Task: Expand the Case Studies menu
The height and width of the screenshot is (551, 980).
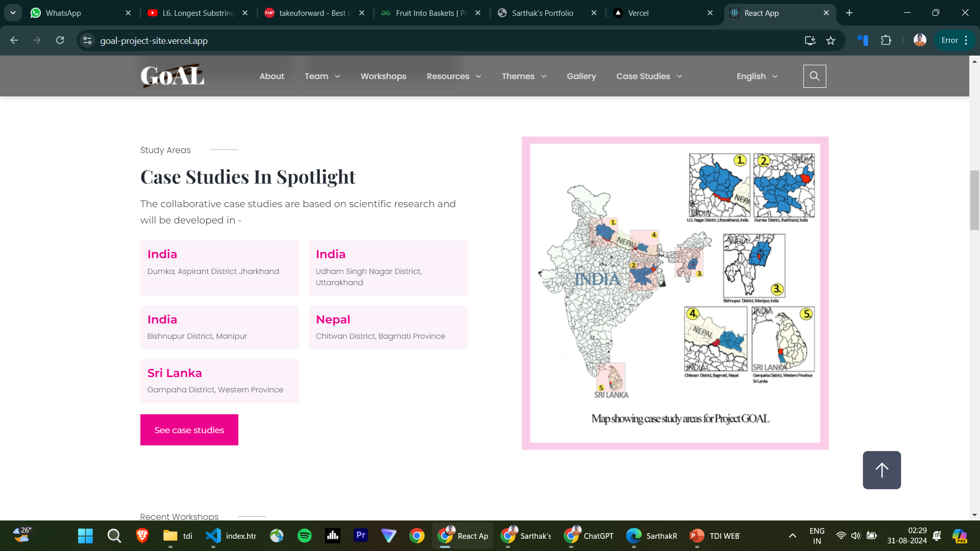Action: click(x=649, y=76)
